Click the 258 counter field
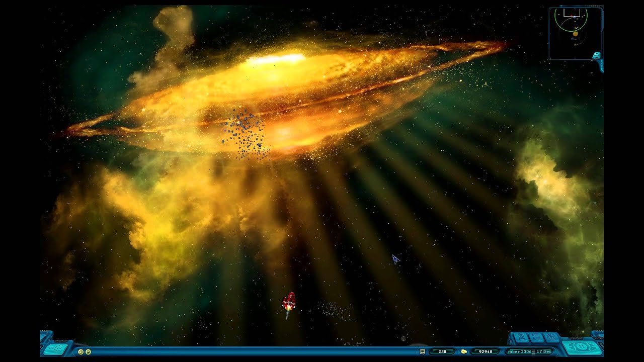Screen dimensions: 644x362 (442, 351)
